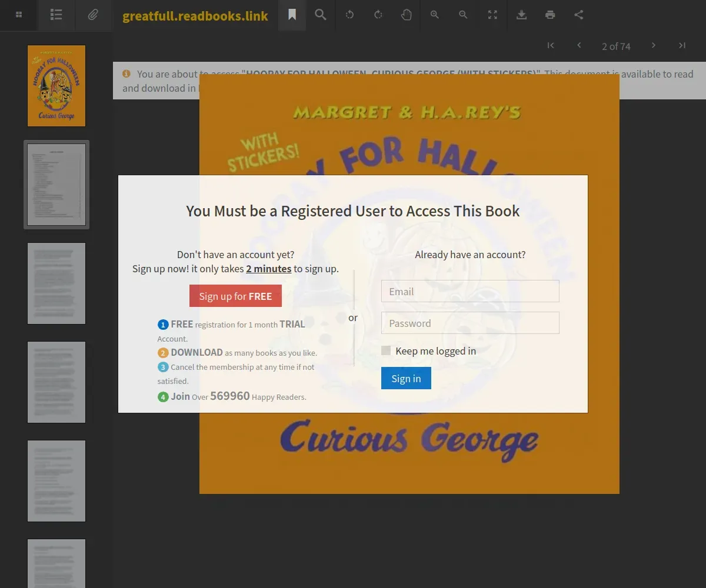
Task: Rotate the page counterclockwise
Action: [x=349, y=15]
